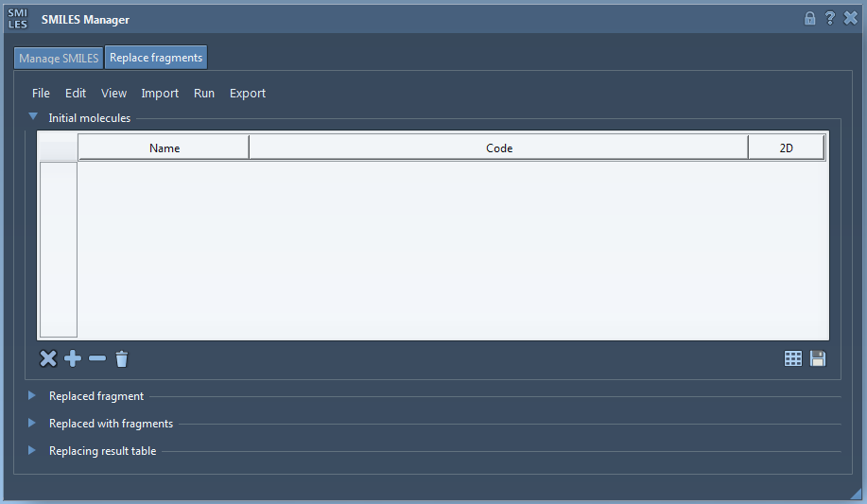Click the lock icon in title bar
Viewport: 867px width, 504px height.
(809, 19)
